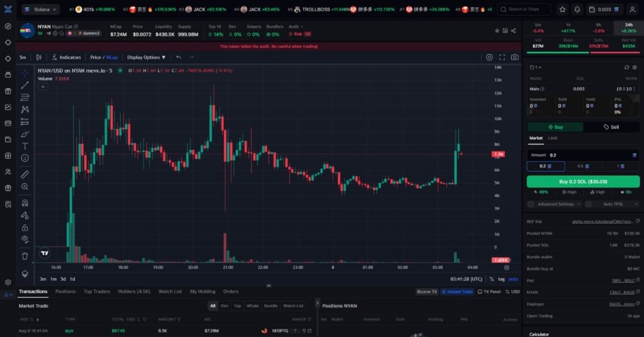Select the ruler measure tool
The height and width of the screenshot is (337, 644).
click(25, 174)
